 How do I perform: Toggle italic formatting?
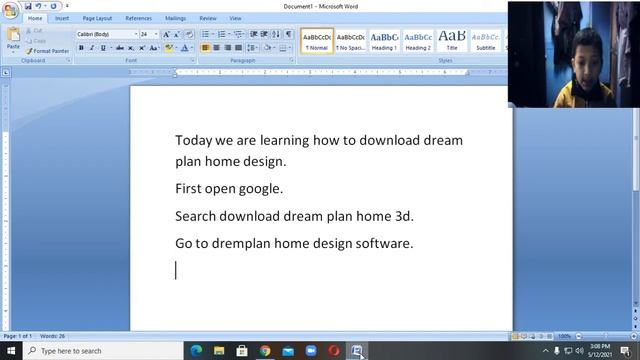point(92,48)
